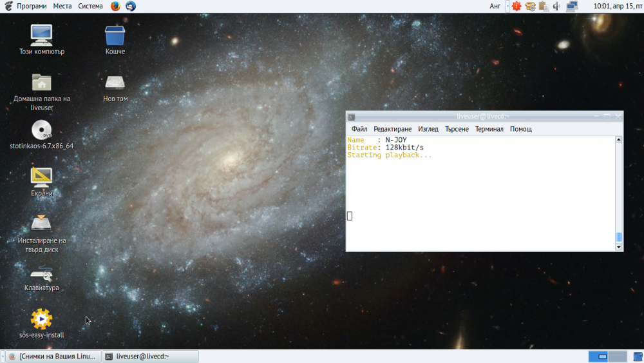644x363 pixels.
Task: Click the GNOME foot logo icon
Action: (8, 6)
